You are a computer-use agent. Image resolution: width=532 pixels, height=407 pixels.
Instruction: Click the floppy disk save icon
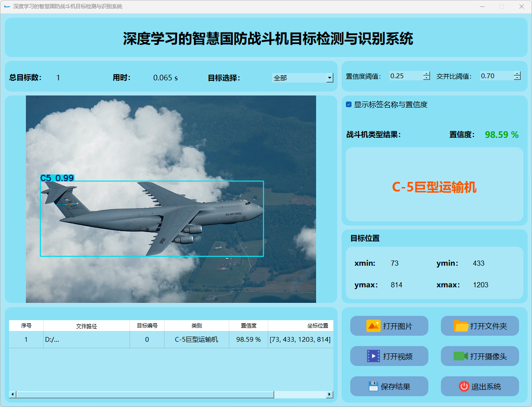[373, 386]
